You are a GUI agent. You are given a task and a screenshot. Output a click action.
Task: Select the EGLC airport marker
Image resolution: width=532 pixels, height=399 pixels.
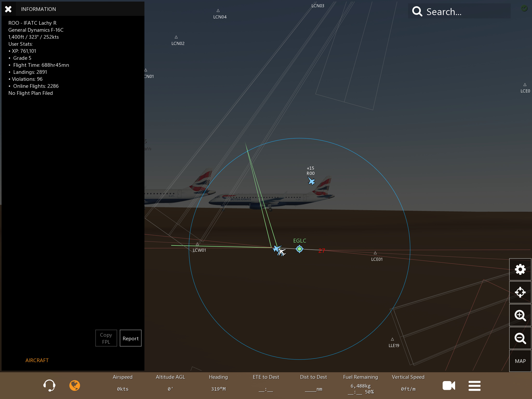click(x=299, y=249)
